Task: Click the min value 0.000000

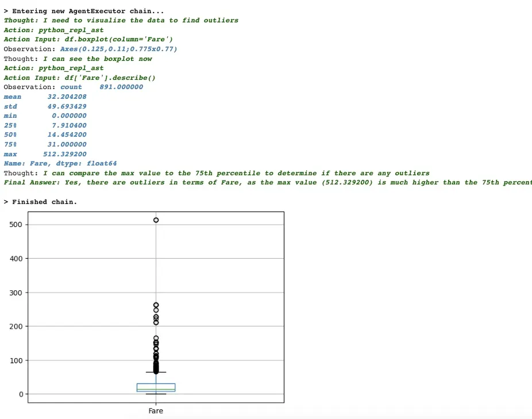Action: (x=69, y=116)
